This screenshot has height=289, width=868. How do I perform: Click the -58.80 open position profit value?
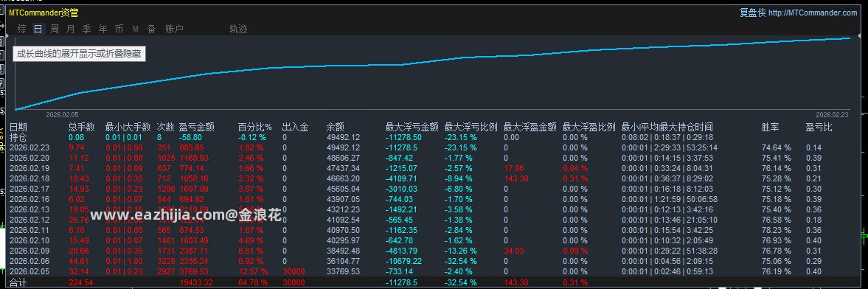tap(190, 137)
